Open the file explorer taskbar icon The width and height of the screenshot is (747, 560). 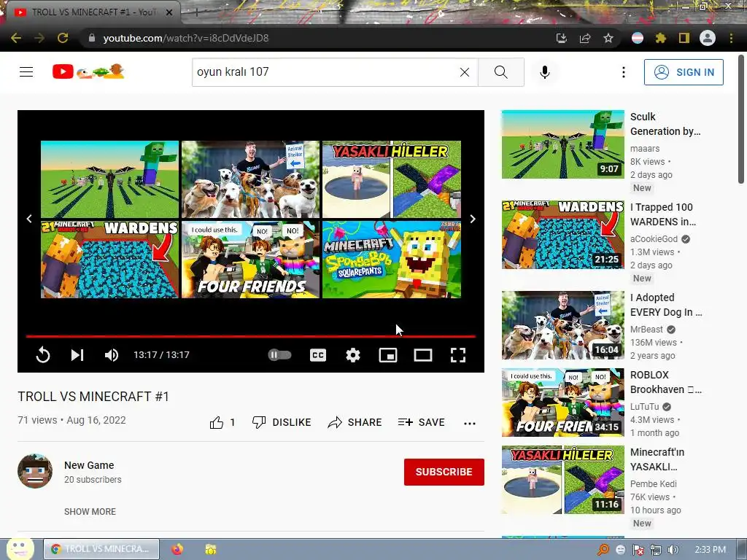click(x=211, y=549)
